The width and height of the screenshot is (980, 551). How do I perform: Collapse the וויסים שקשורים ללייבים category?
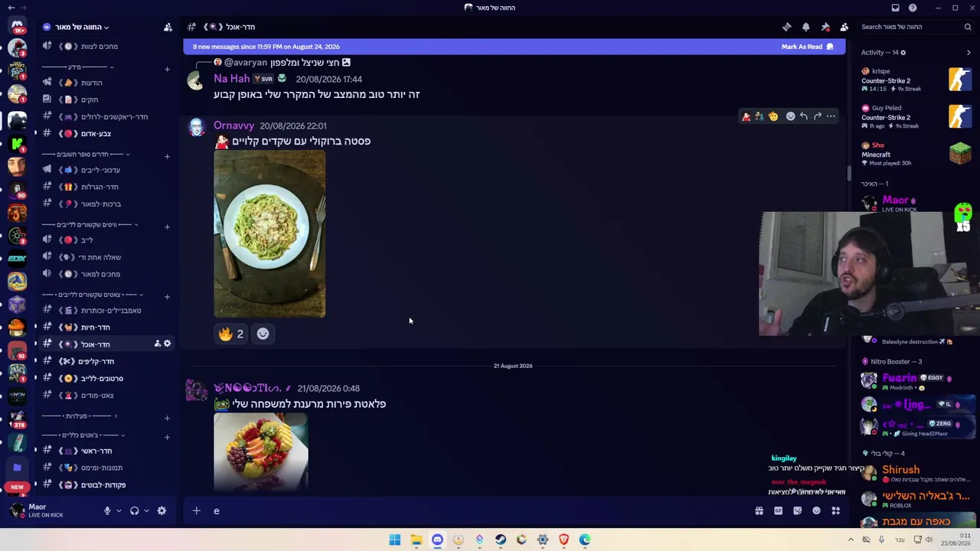(90, 224)
